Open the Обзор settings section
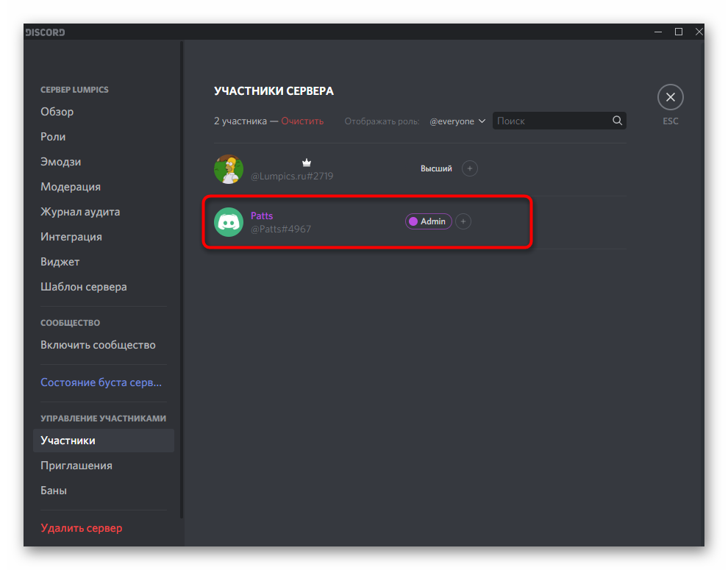This screenshot has height=570, width=728. (x=57, y=112)
